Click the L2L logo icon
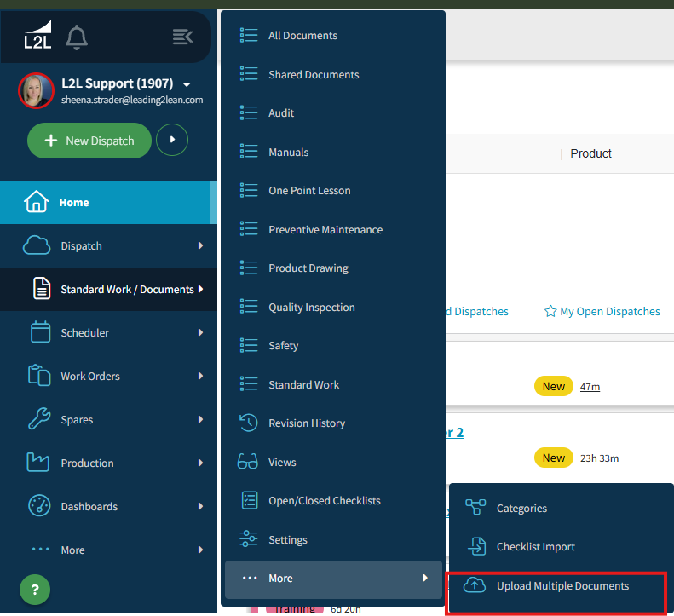 37,35
